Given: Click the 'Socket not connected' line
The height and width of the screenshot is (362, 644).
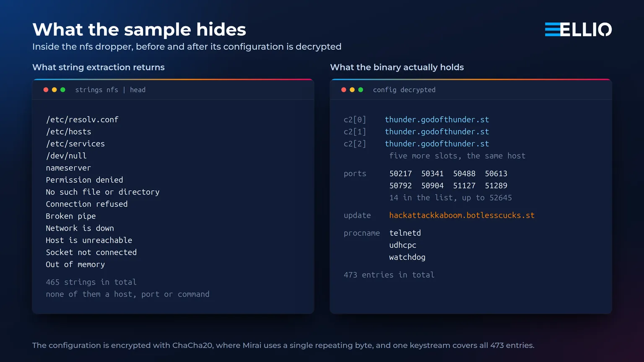Looking at the screenshot, I should pos(91,252).
